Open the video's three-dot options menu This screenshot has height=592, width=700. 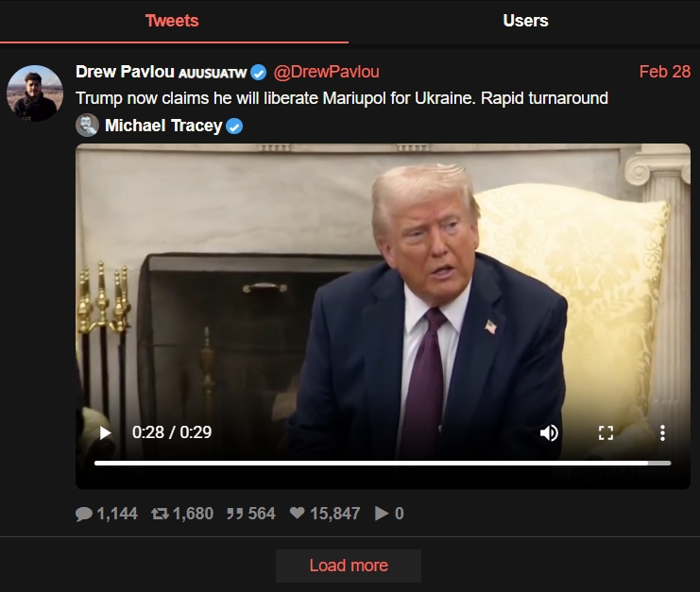pyautogui.click(x=662, y=432)
